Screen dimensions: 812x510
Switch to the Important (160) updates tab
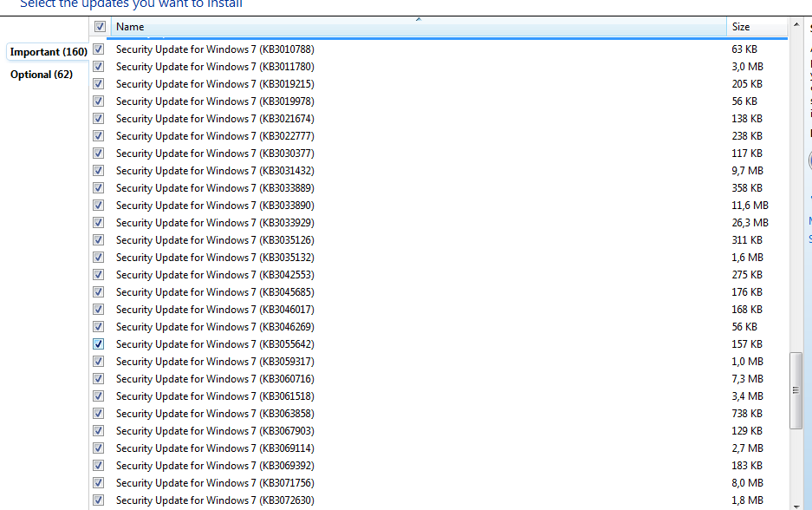click(x=49, y=52)
